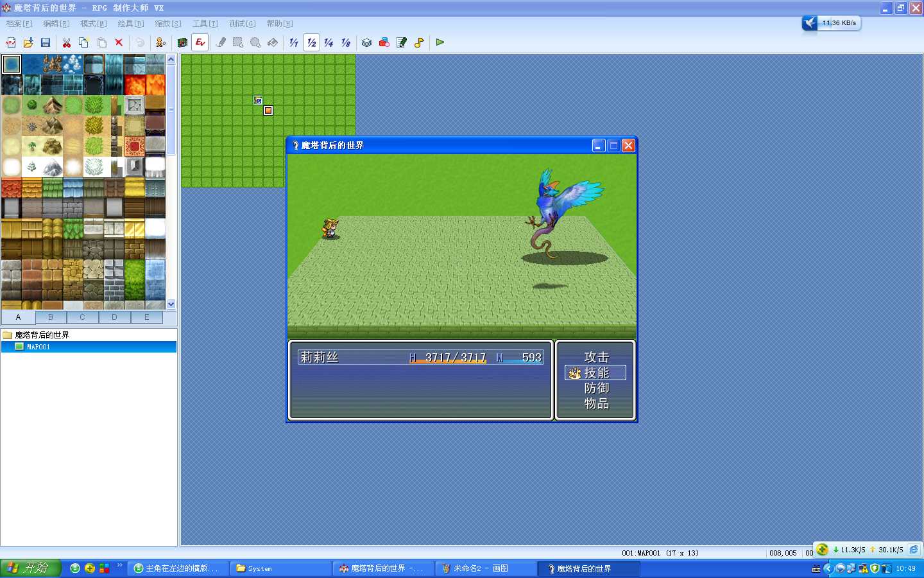
Task: Open the 开始 Start button
Action: [30, 568]
